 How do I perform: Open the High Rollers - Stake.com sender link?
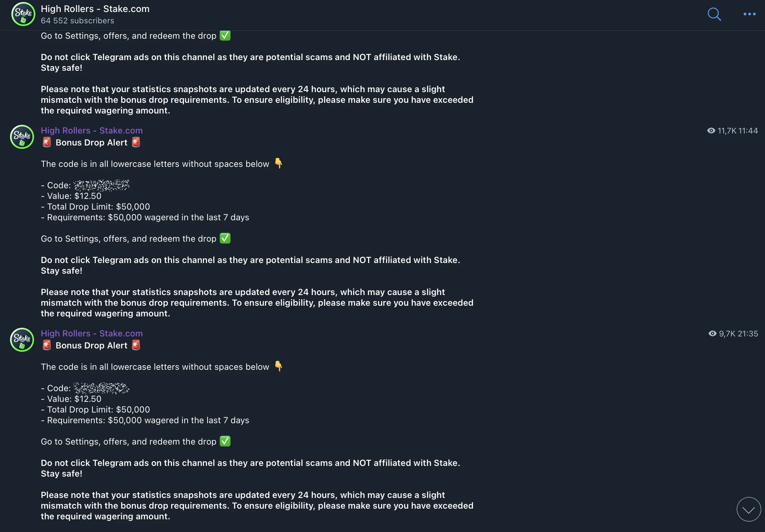pyautogui.click(x=92, y=130)
